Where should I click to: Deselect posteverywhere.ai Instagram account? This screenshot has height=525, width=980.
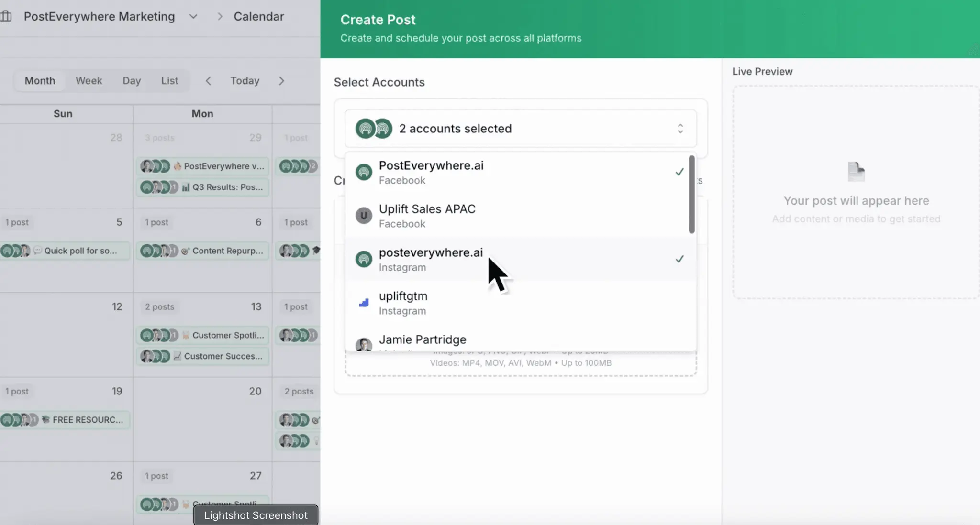click(x=517, y=259)
